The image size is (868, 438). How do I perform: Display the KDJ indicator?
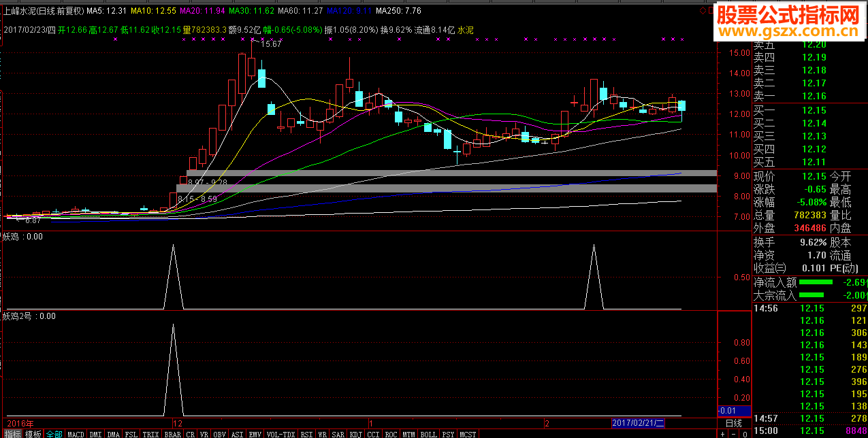356,433
